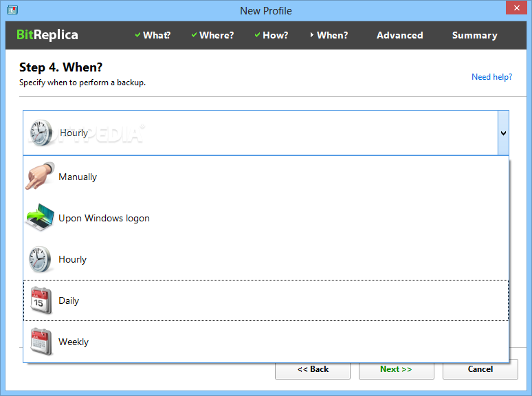Go to the How? step tab
This screenshot has height=396, width=532.
pos(271,35)
